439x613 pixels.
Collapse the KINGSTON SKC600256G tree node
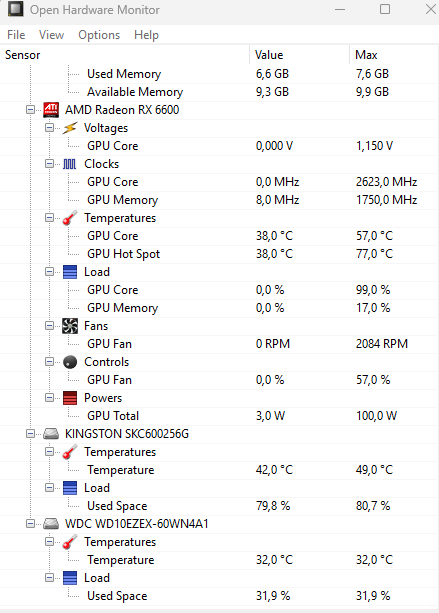coord(30,434)
